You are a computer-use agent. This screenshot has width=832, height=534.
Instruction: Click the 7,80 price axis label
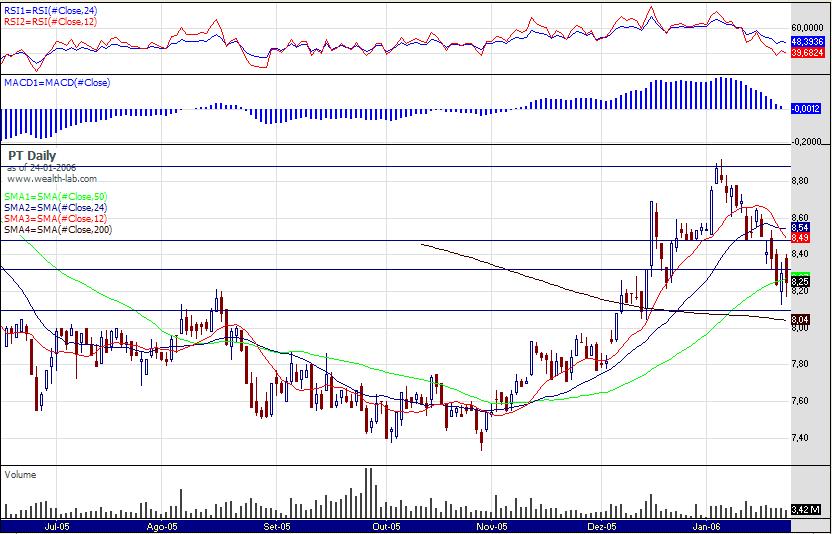[800, 364]
